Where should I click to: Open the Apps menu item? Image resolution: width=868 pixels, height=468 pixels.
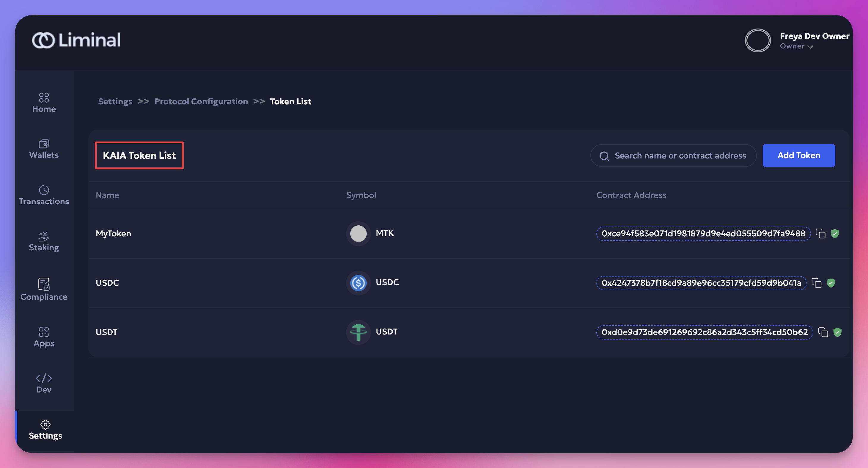[x=44, y=337]
